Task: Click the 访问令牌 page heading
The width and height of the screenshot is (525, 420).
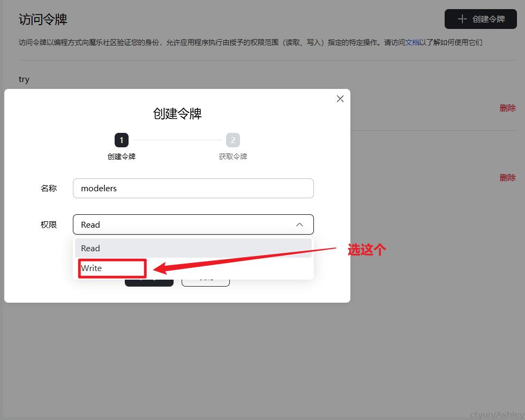Action: 43,19
